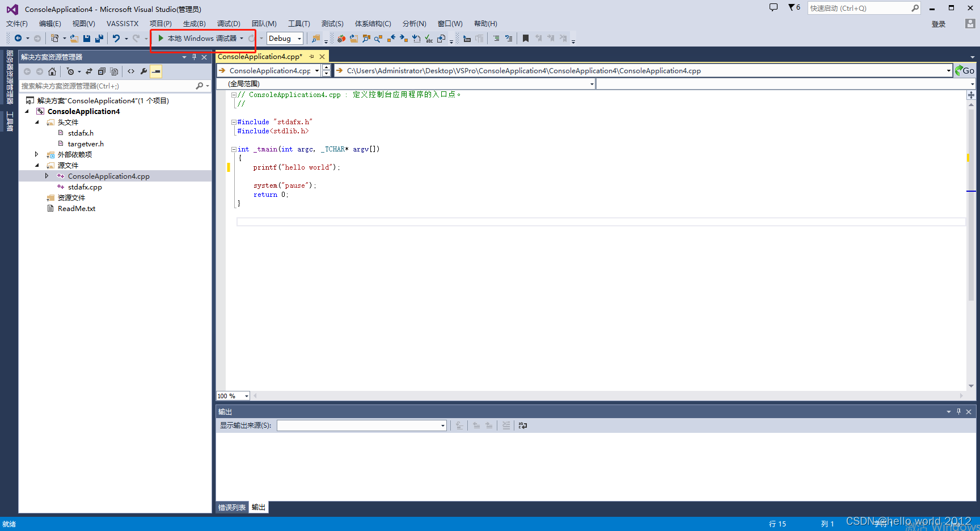This screenshot has width=980, height=531.
Task: Click the New Project toolbar icon
Action: click(54, 39)
